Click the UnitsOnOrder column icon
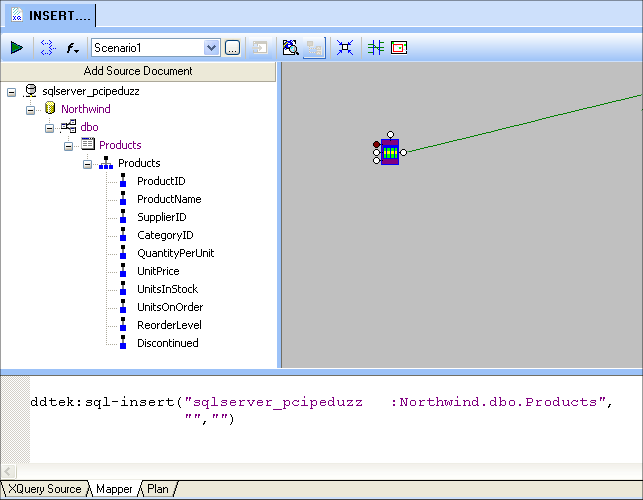 point(123,306)
